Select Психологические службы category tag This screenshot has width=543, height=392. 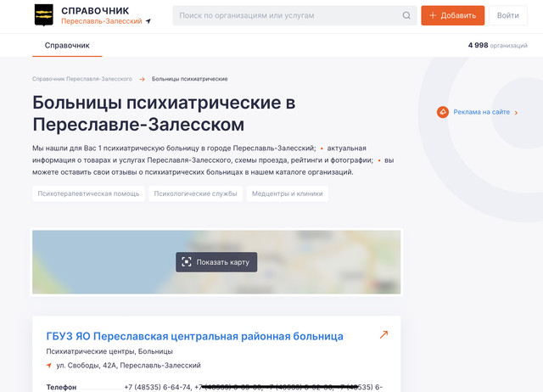click(196, 193)
